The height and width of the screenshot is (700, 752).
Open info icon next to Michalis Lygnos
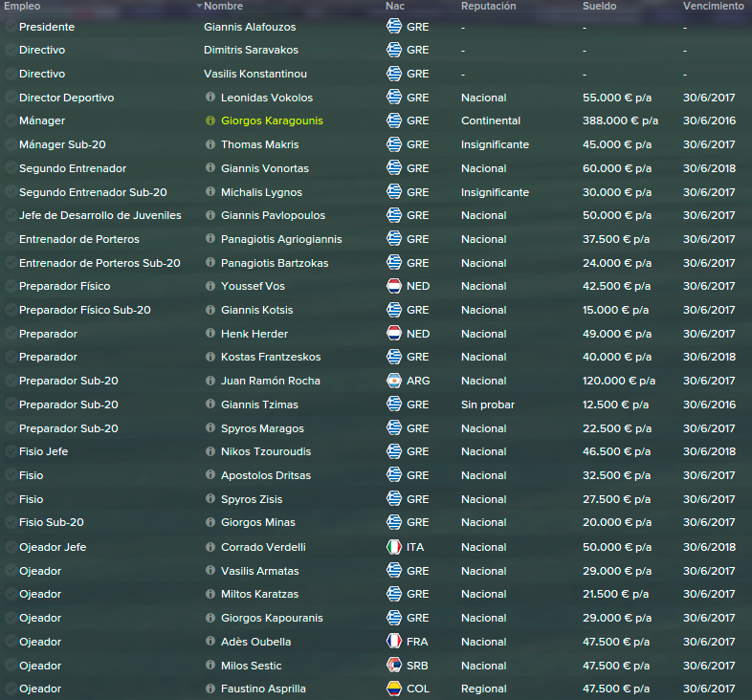click(210, 192)
